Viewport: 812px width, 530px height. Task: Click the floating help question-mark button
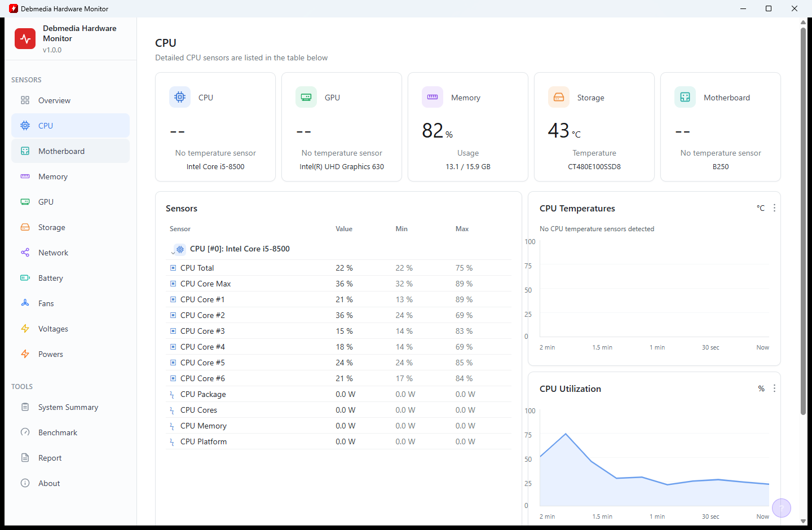[782, 508]
